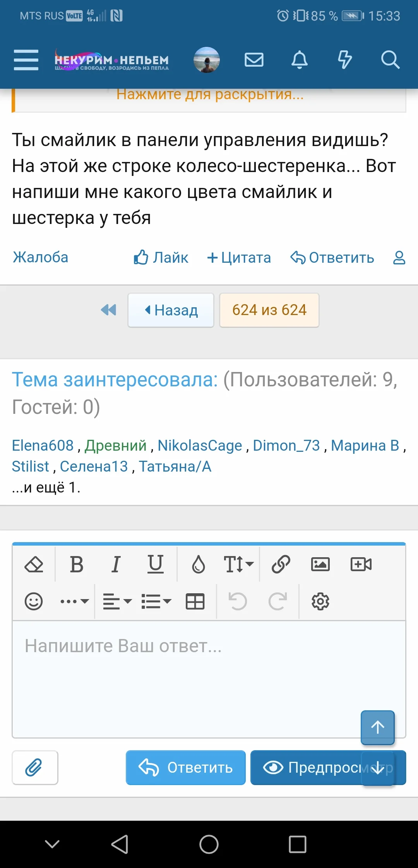418x868 pixels.
Task: Insert an image with picture icon
Action: (x=320, y=564)
